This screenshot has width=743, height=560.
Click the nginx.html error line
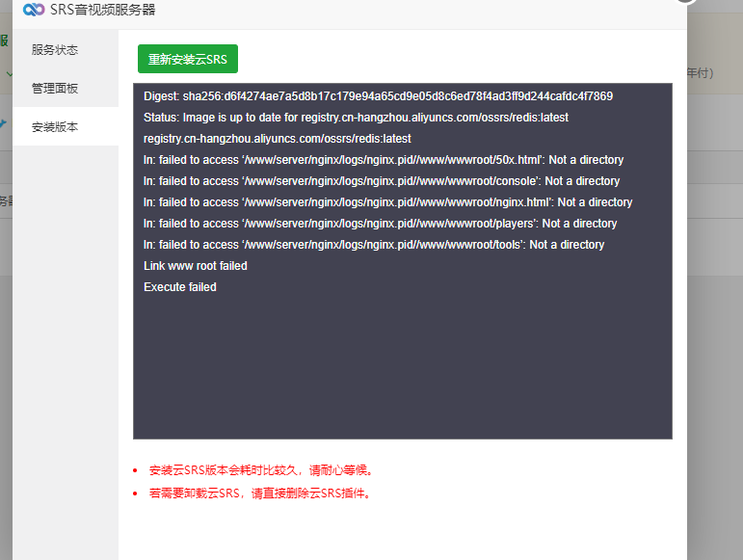388,202
